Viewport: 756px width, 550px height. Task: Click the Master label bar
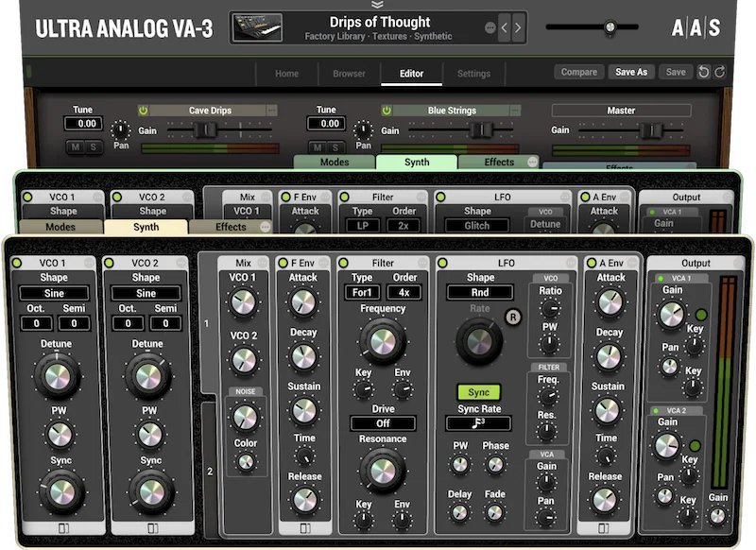click(x=621, y=111)
